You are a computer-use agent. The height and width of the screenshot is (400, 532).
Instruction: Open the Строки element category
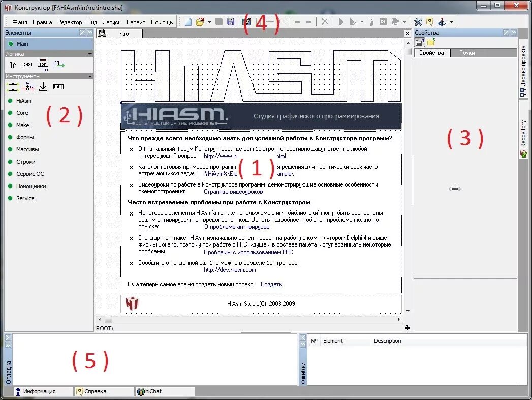[x=25, y=162]
